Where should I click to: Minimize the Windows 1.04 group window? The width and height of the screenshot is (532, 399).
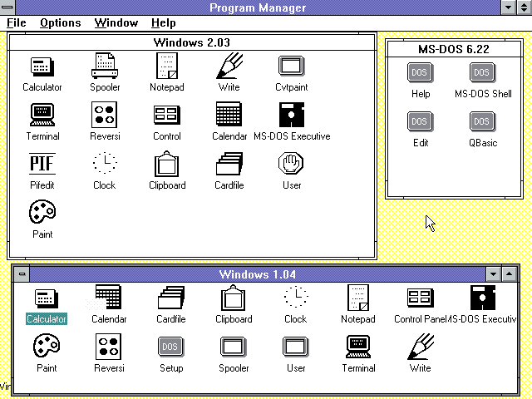(x=493, y=274)
